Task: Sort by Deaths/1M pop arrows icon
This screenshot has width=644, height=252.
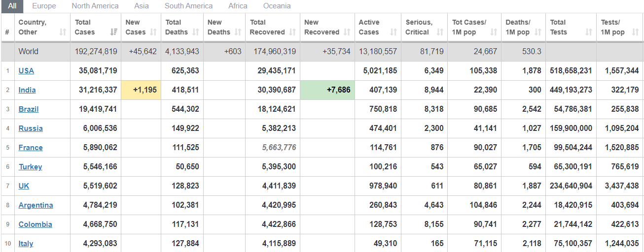Action: click(538, 32)
